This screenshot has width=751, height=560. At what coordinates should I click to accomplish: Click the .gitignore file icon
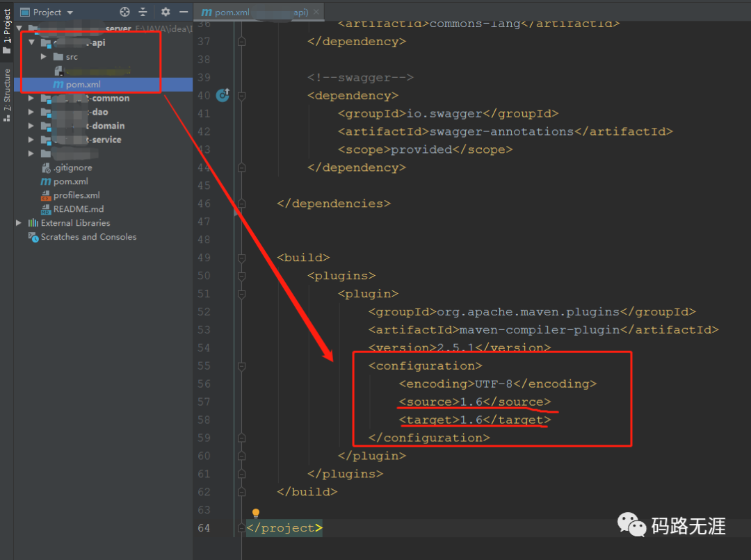point(46,167)
